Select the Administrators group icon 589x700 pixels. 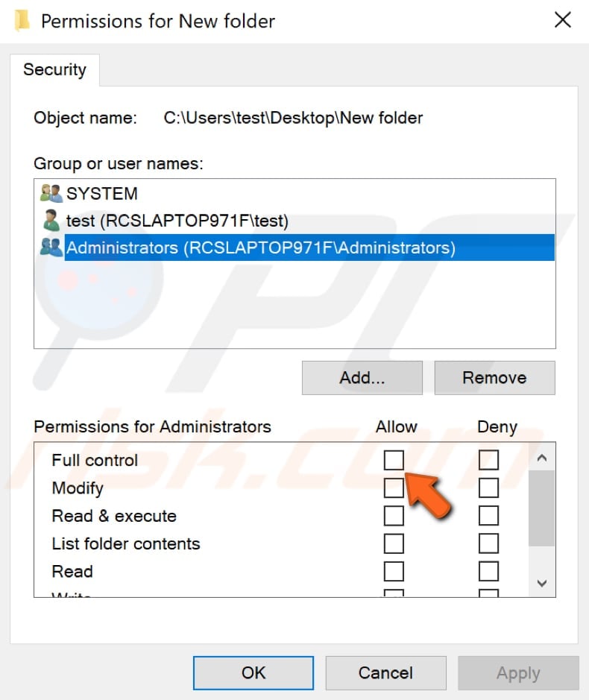click(x=51, y=247)
